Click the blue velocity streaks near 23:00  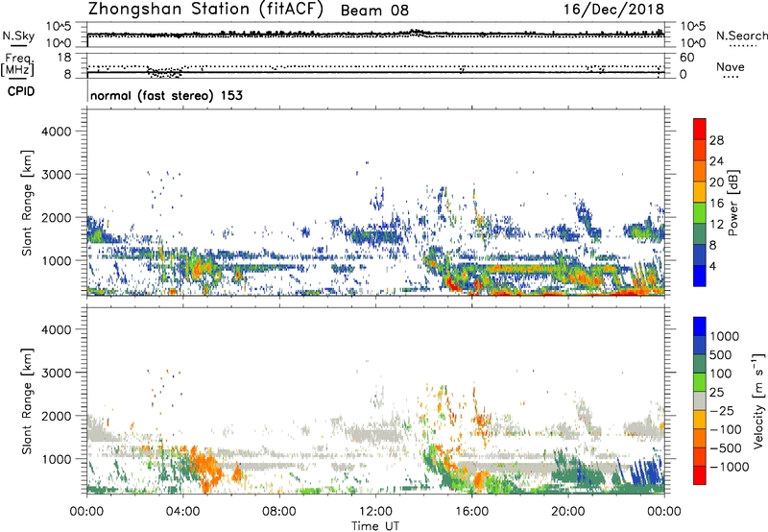[644, 474]
